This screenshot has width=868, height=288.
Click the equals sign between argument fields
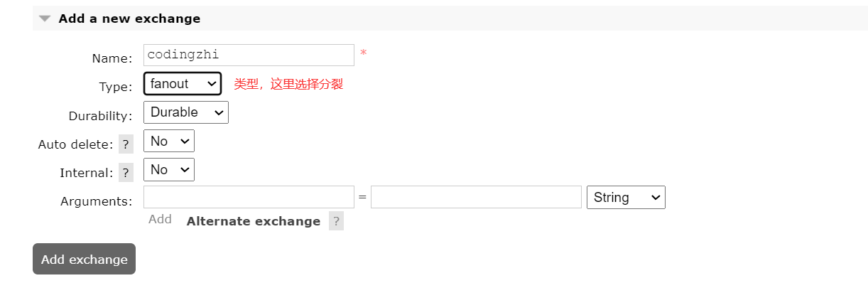pyautogui.click(x=362, y=198)
